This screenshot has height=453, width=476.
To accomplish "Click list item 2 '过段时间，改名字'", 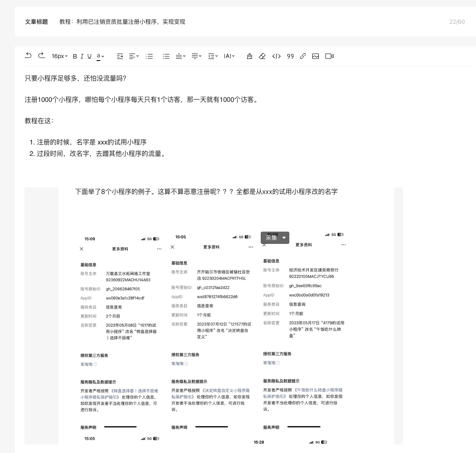I will [x=102, y=153].
